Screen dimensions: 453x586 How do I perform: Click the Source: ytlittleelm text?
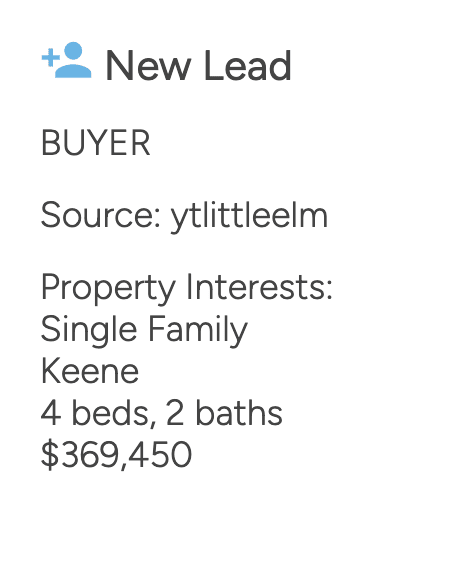pos(184,216)
